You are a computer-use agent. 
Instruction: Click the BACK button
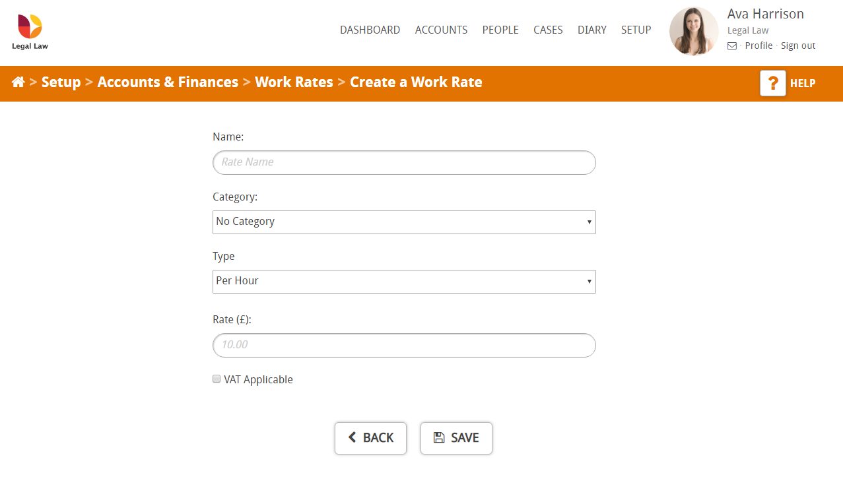coord(370,437)
